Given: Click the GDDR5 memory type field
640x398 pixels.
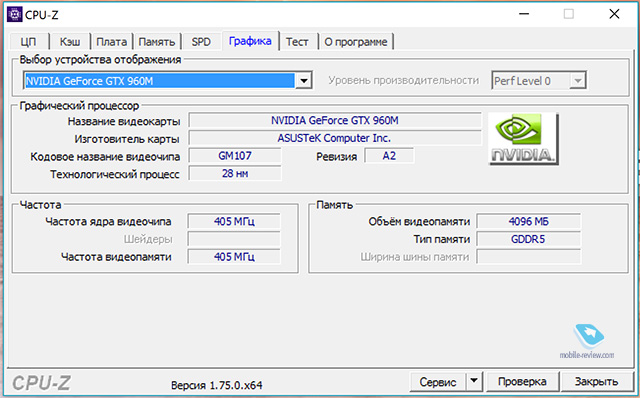Looking at the screenshot, I should click(529, 239).
